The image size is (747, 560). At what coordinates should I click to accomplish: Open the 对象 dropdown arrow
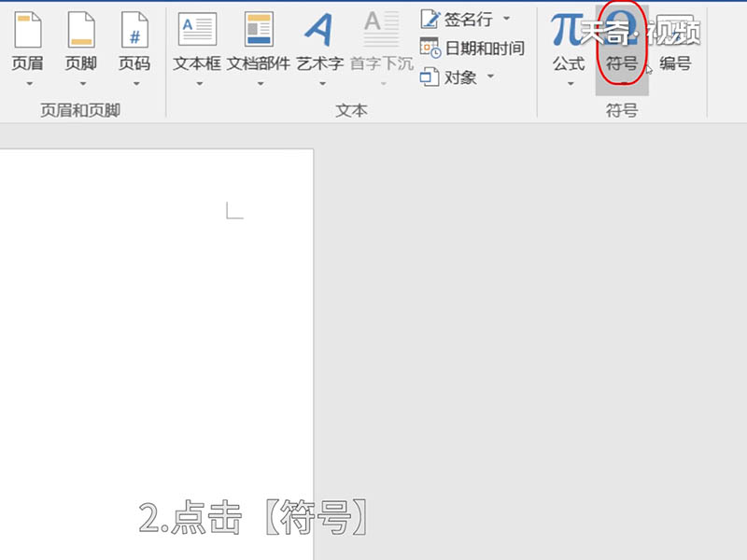pos(491,76)
